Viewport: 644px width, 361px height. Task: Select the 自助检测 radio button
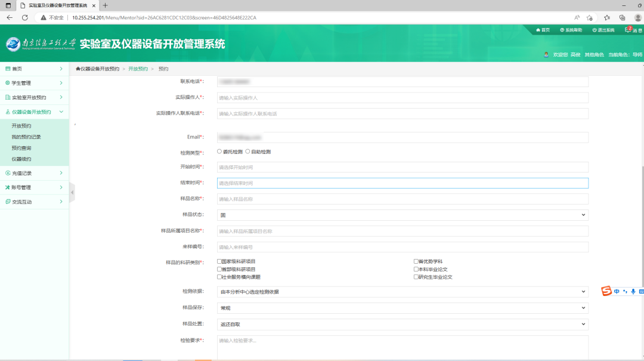coord(248,152)
